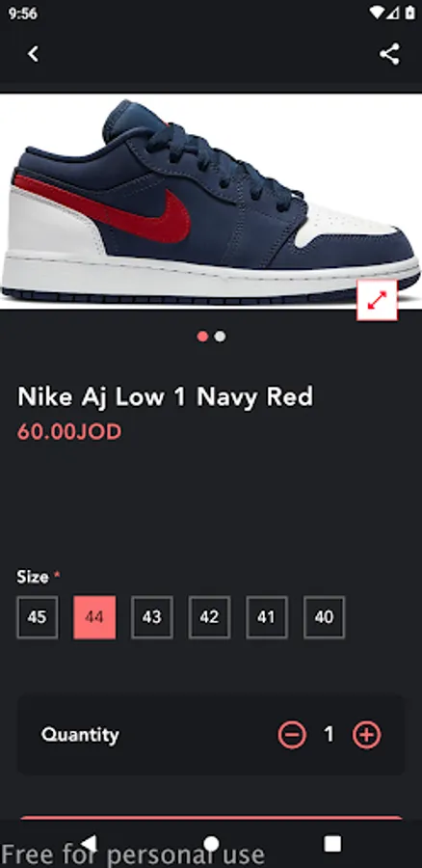Open recent apps with square button
Viewport: 422px width, 868px height.
click(332, 843)
